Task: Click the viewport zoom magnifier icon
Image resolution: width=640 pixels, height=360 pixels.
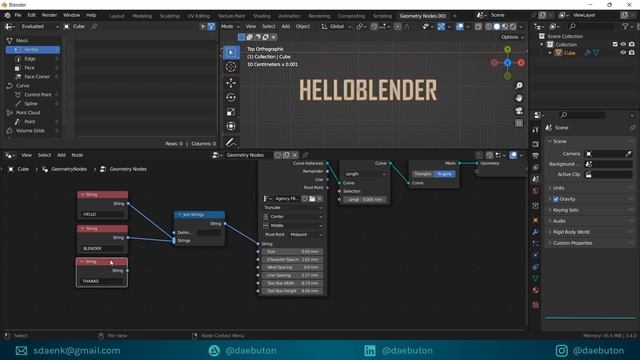Action: pyautogui.click(x=519, y=85)
